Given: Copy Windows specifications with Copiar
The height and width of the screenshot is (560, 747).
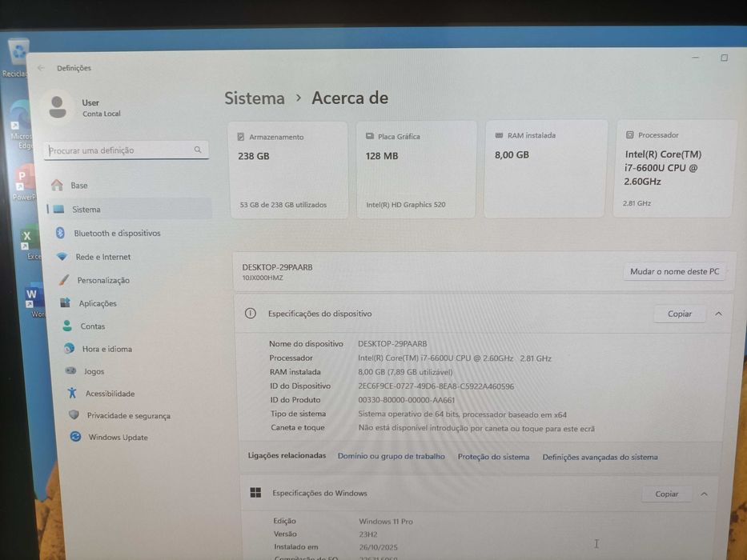Looking at the screenshot, I should (x=666, y=494).
